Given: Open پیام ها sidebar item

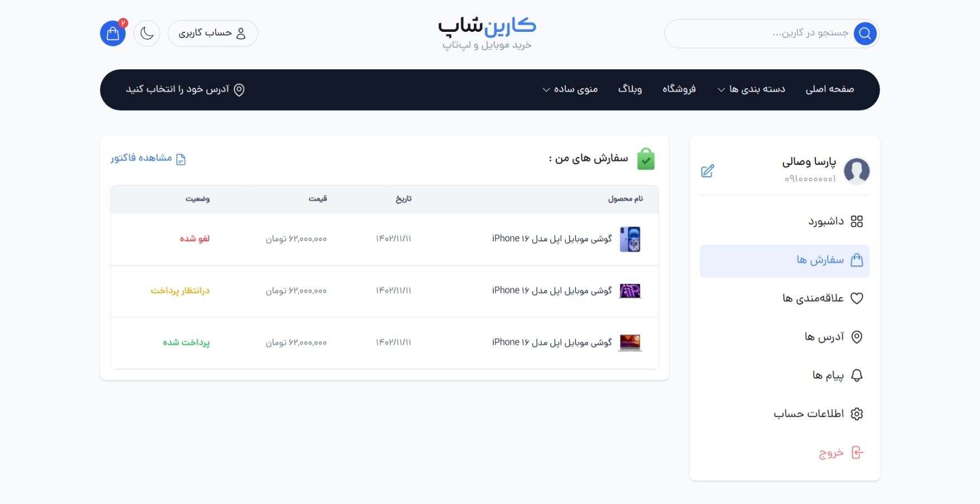Looking at the screenshot, I should pos(785,375).
